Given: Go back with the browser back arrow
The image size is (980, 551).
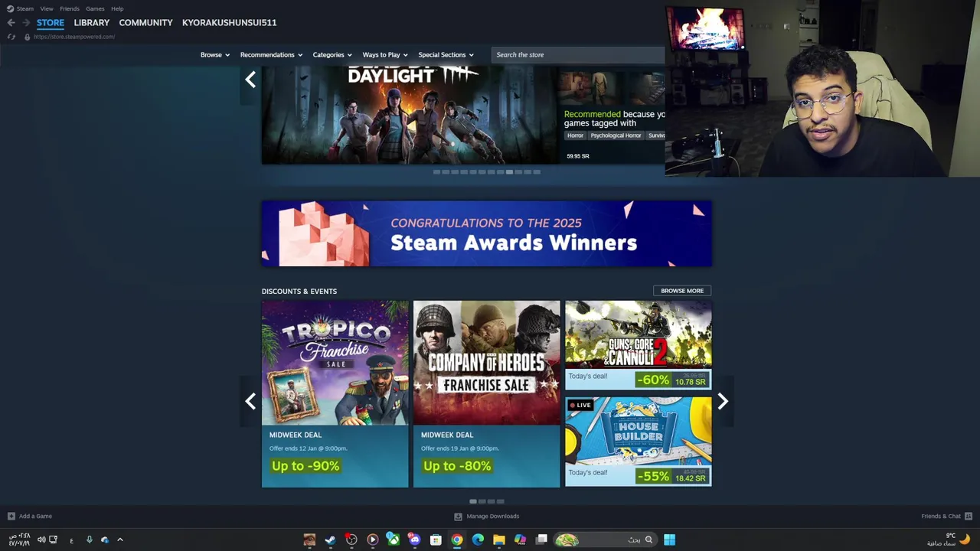Looking at the screenshot, I should tap(11, 23).
